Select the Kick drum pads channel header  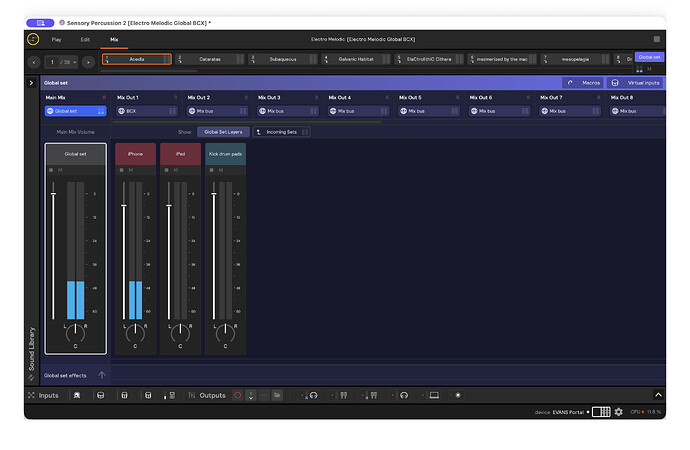225,154
